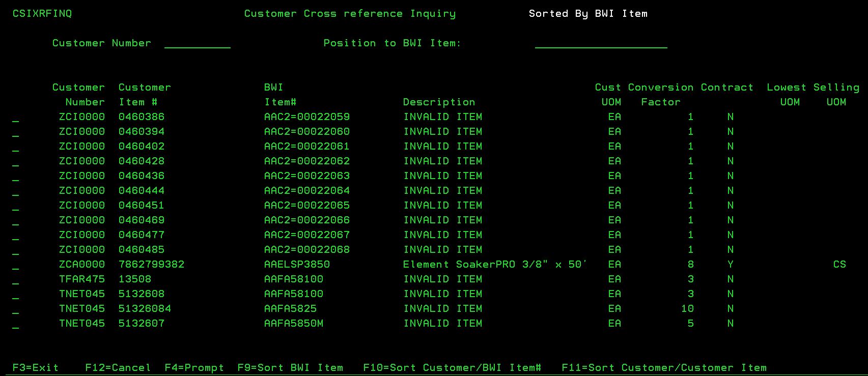This screenshot has width=868, height=376.
Task: Click selection field for item 0460485 row
Action: click(x=16, y=250)
